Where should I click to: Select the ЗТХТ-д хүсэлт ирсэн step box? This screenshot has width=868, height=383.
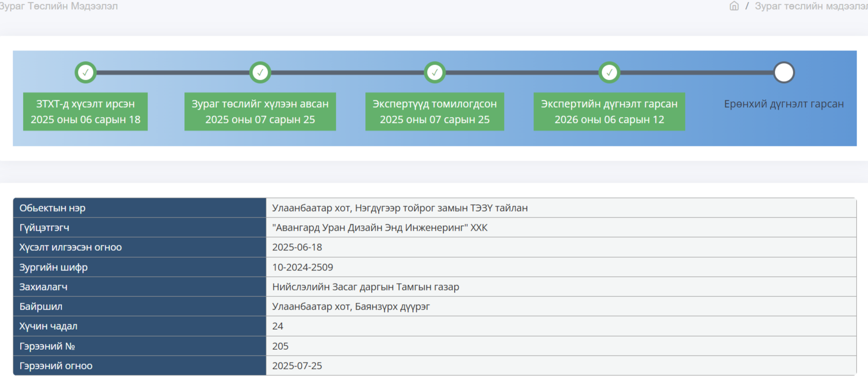[85, 112]
